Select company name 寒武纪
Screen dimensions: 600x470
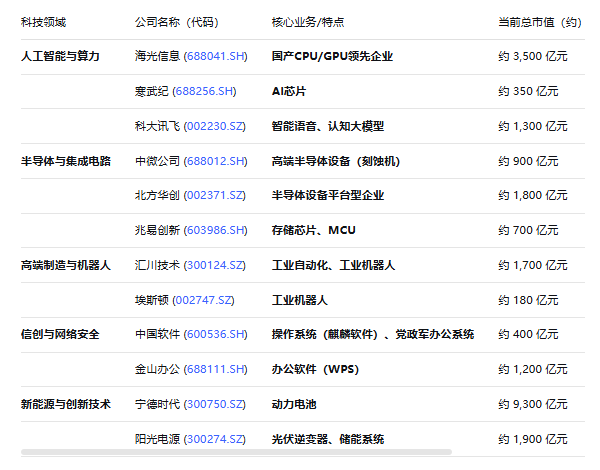[x=152, y=91]
